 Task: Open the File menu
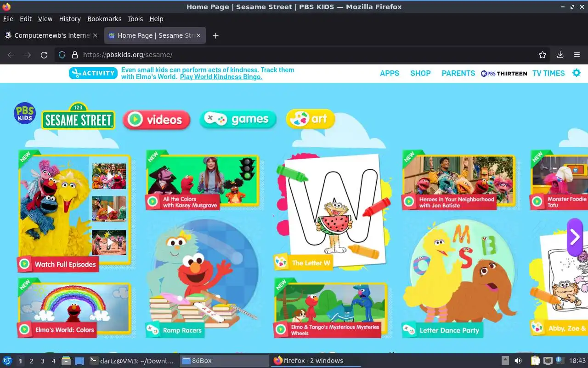[8, 19]
